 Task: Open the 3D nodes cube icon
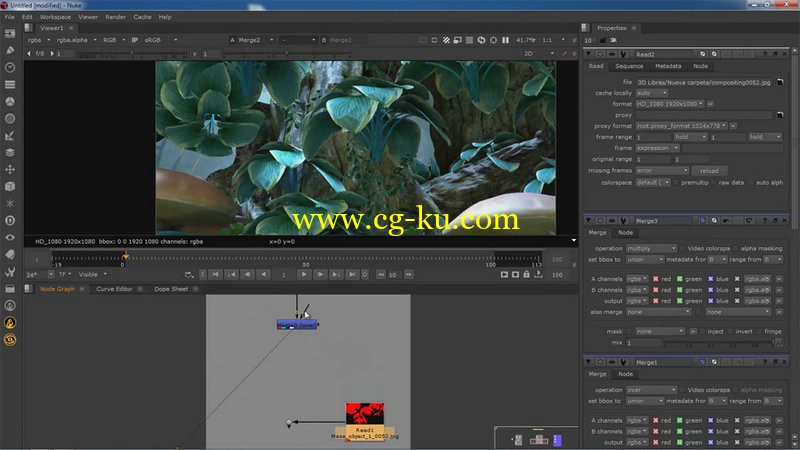[10, 186]
